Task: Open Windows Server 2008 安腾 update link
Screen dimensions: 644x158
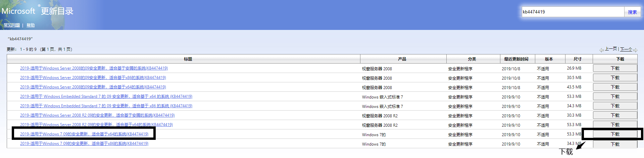Action: [x=94, y=68]
